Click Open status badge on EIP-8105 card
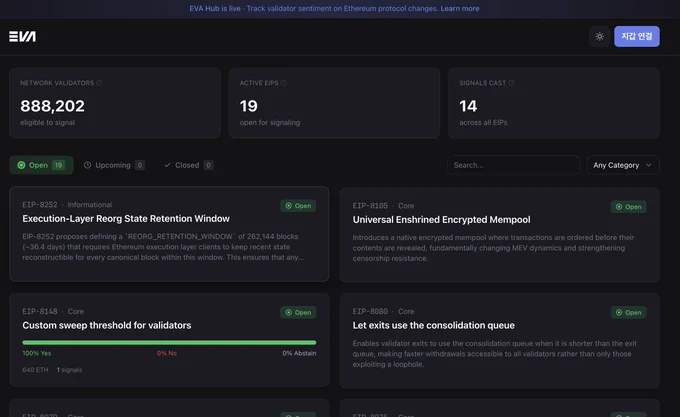Viewport: 680px width, 417px height. tap(628, 207)
